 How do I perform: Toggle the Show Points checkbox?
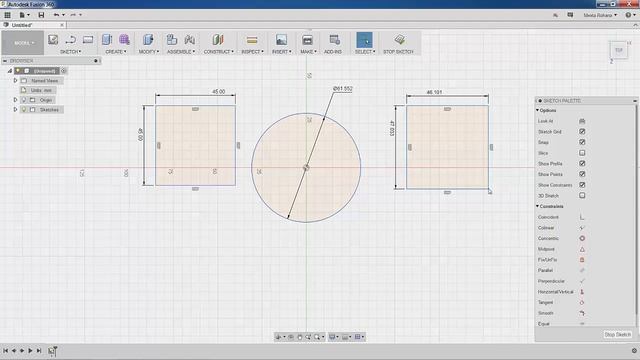[582, 174]
